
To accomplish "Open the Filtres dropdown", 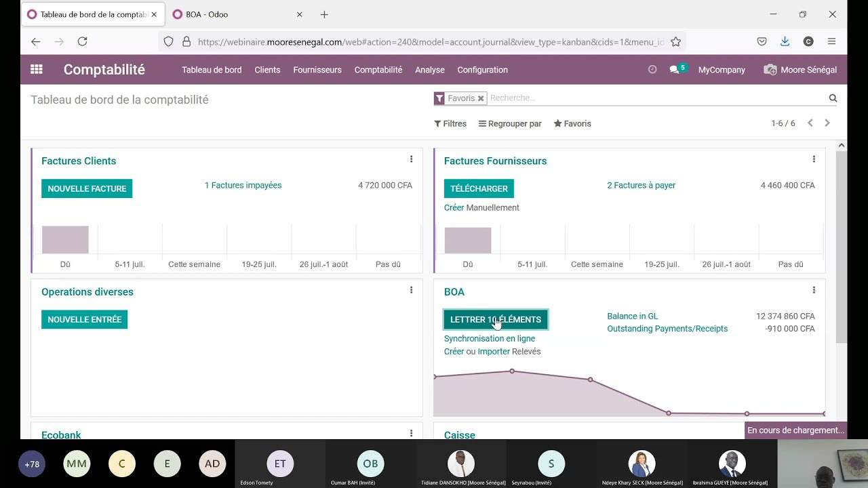I will [450, 123].
